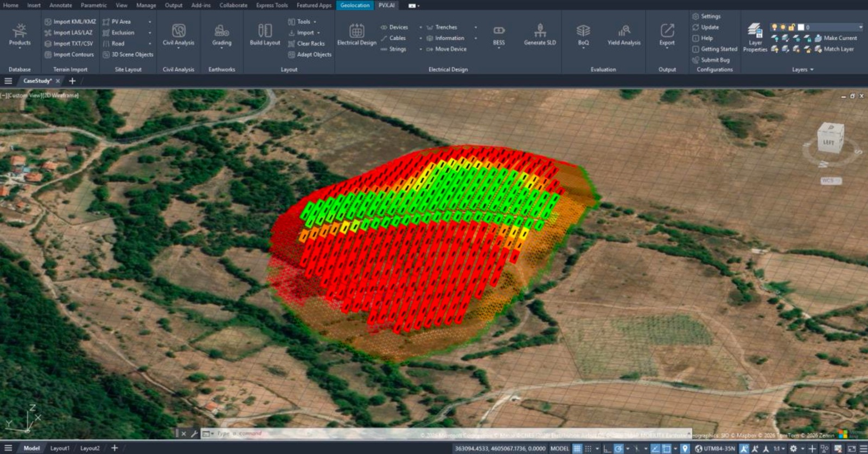Image resolution: width=868 pixels, height=454 pixels.
Task: Expand the PV Area dropdown arrow
Action: pyautogui.click(x=150, y=22)
